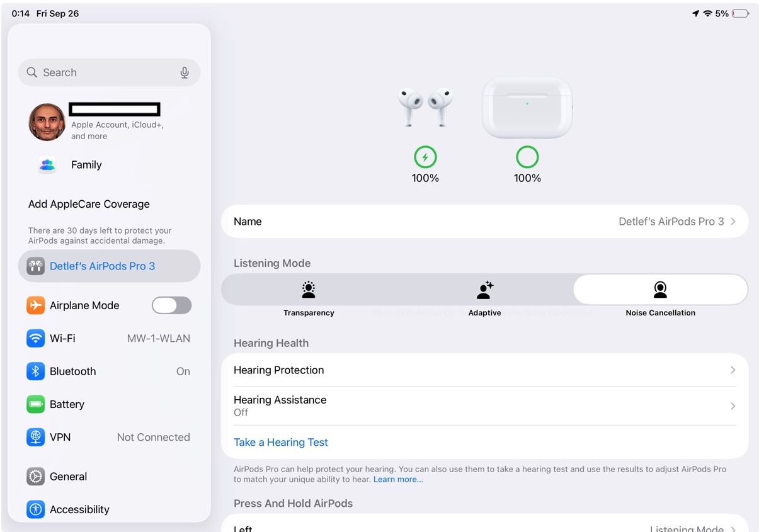Image resolution: width=759 pixels, height=532 pixels.
Task: Select the Noise Cancellation mode icon
Action: [x=660, y=290]
